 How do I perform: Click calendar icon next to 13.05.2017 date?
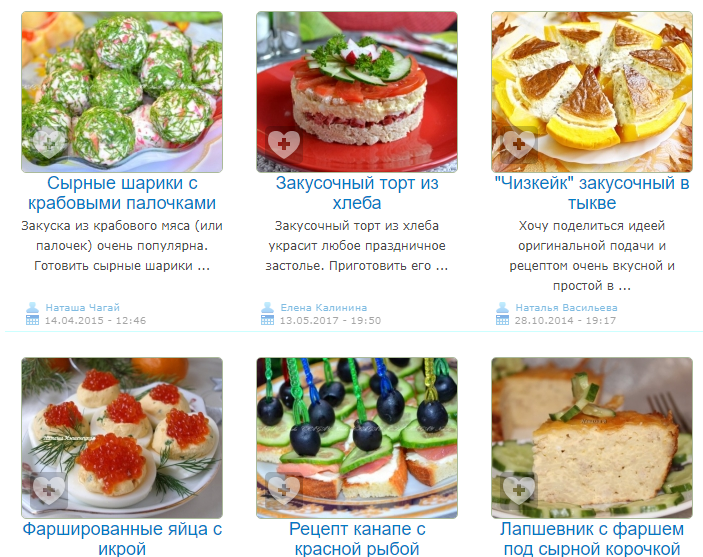tap(267, 320)
